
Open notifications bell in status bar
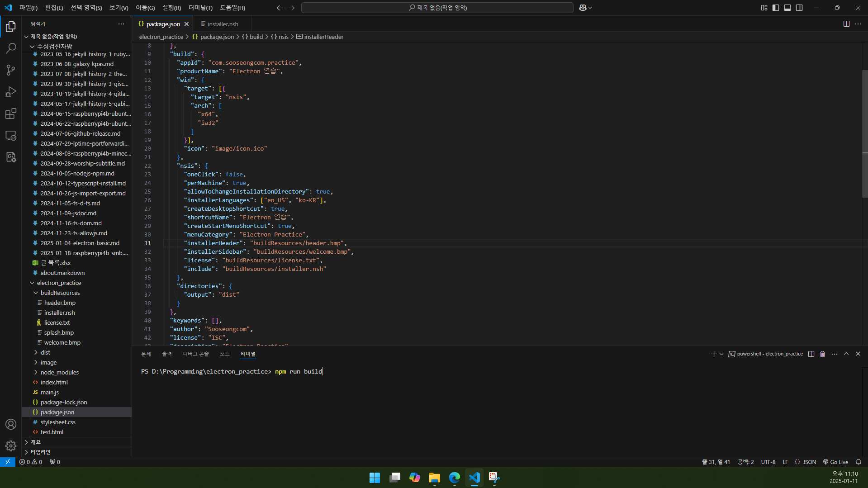(x=859, y=462)
